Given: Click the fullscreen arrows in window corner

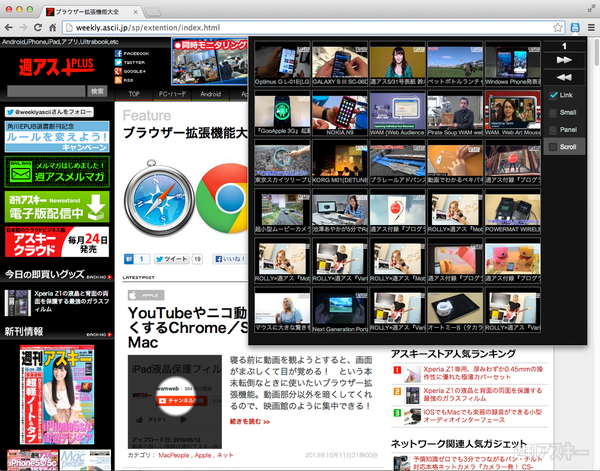Looking at the screenshot, I should 591,9.
